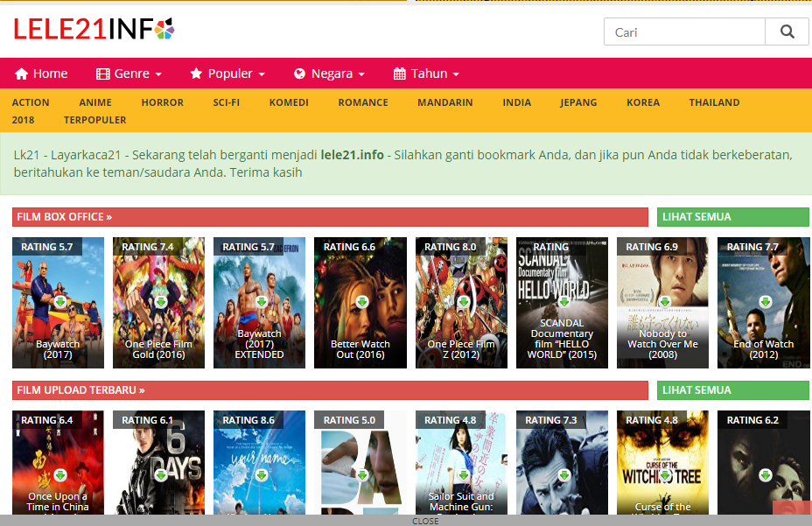Click the LELE21INFO site logo
Screen dimensions: 812x526
(x=94, y=29)
